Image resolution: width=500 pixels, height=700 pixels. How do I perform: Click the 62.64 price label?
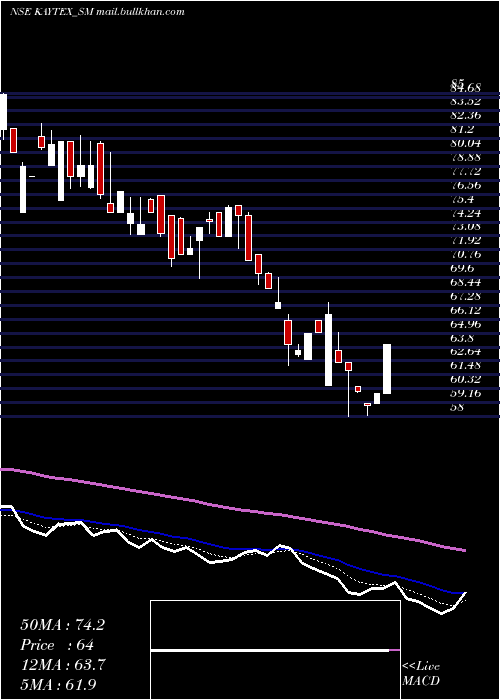pos(466,351)
